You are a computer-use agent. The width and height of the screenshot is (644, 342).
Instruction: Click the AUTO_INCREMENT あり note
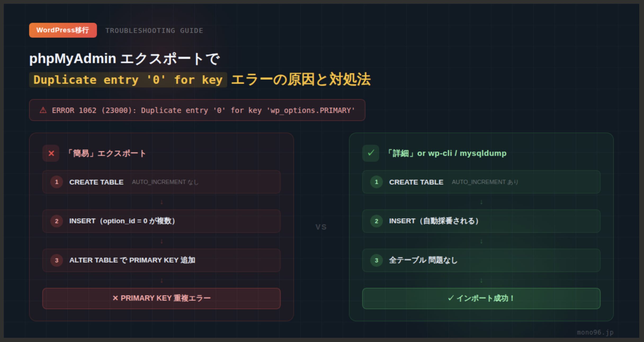pos(485,182)
